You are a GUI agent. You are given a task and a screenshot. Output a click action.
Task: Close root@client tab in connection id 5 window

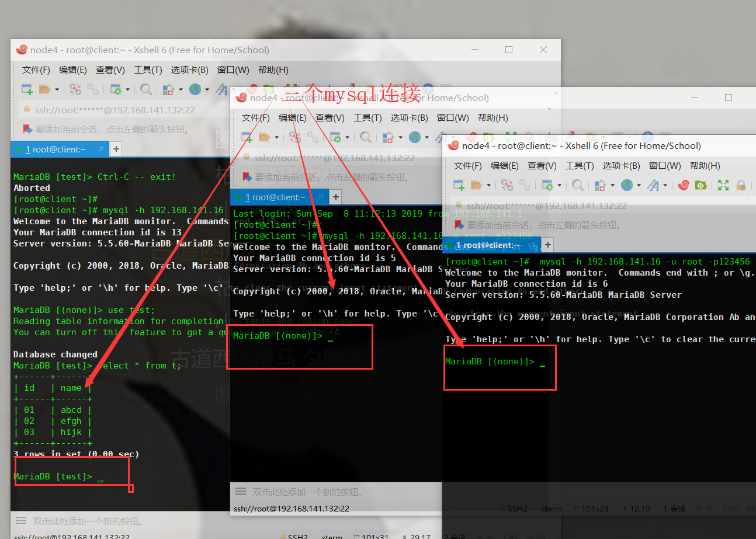pos(320,197)
